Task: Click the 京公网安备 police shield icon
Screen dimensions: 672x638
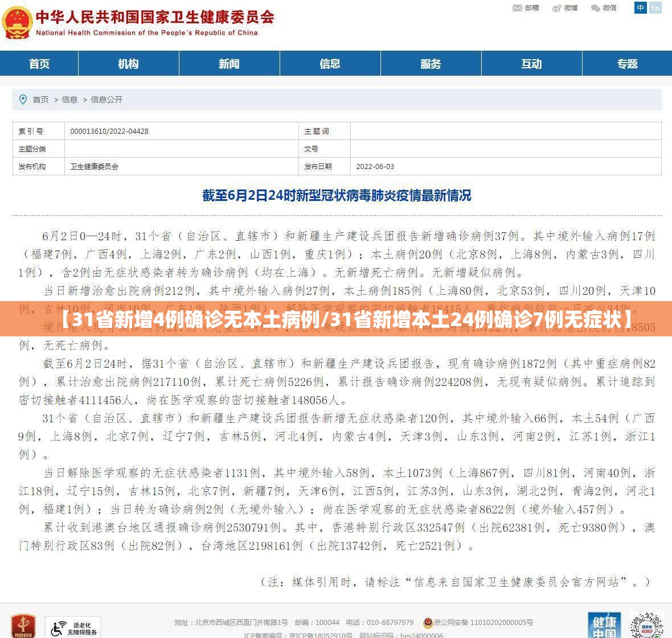Action: [427, 622]
